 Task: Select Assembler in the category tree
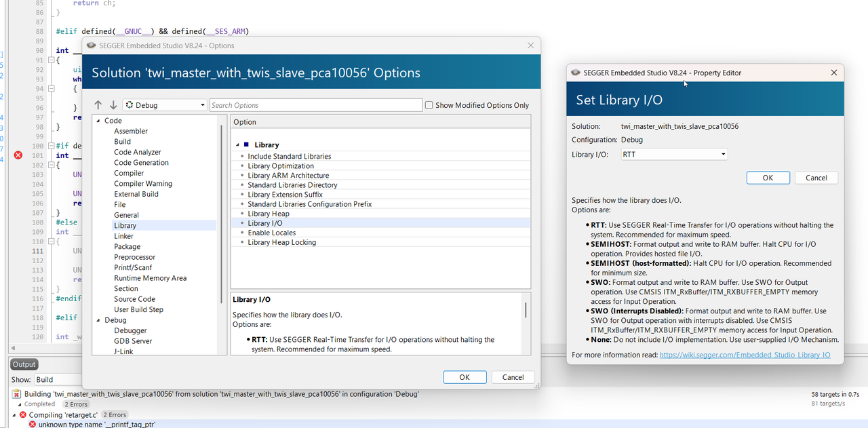click(131, 131)
